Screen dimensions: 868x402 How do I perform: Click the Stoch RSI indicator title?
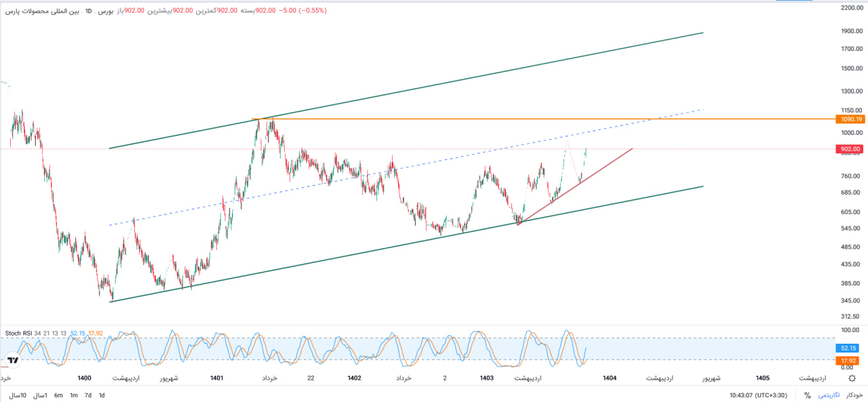[x=18, y=334]
